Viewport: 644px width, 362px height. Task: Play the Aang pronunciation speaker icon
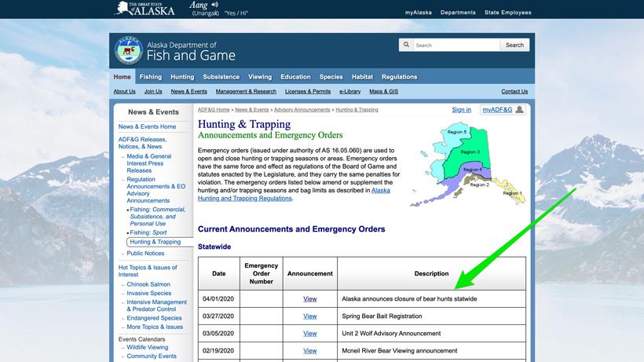coord(214,5)
